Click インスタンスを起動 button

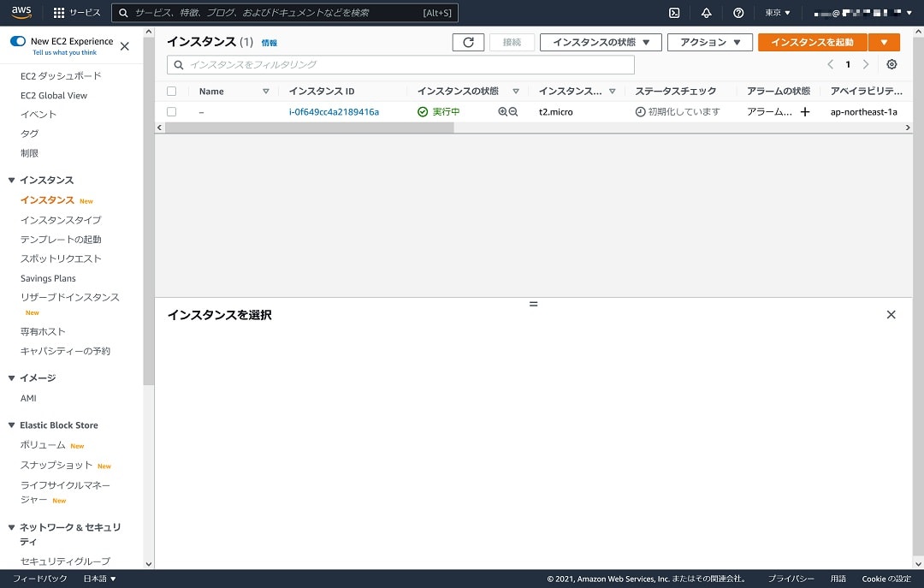point(813,42)
